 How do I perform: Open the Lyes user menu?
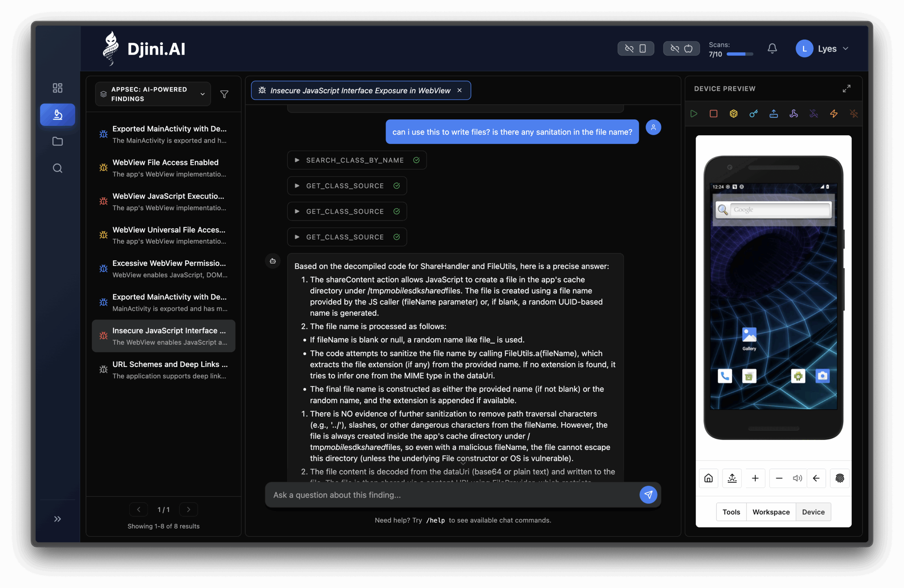822,49
